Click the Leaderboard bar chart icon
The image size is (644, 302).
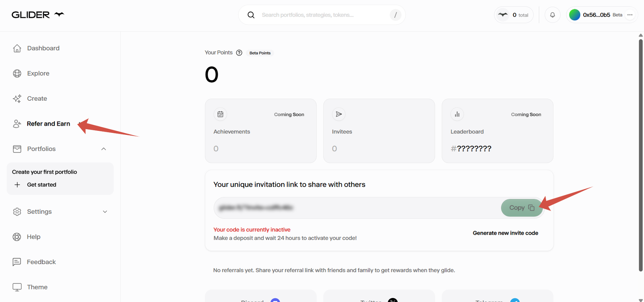457,114
